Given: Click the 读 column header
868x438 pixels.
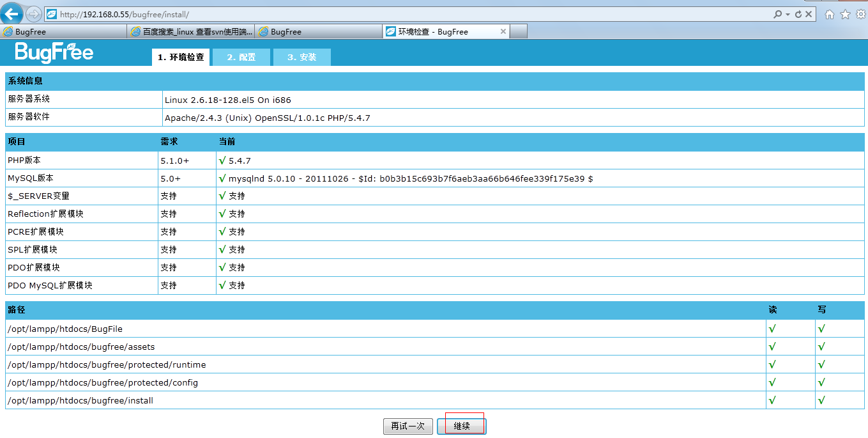Looking at the screenshot, I should click(773, 309).
